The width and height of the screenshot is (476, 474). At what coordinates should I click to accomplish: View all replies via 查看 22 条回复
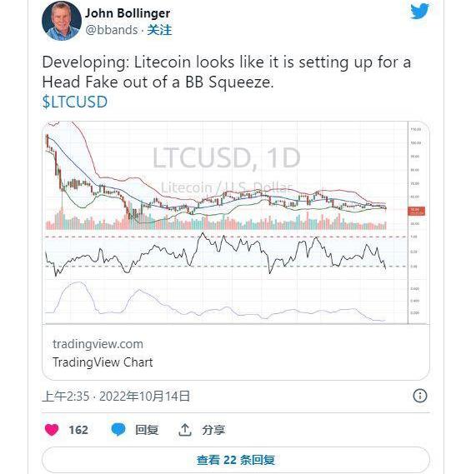236,460
